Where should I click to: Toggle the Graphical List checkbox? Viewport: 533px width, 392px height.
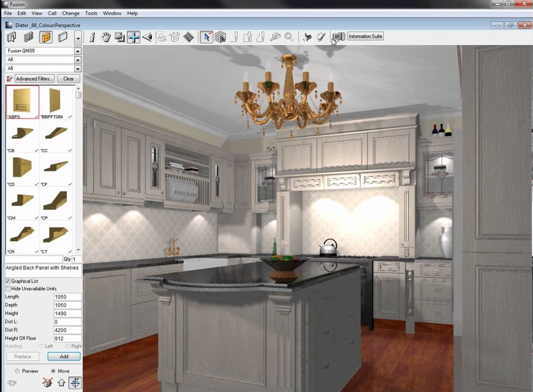click(8, 281)
